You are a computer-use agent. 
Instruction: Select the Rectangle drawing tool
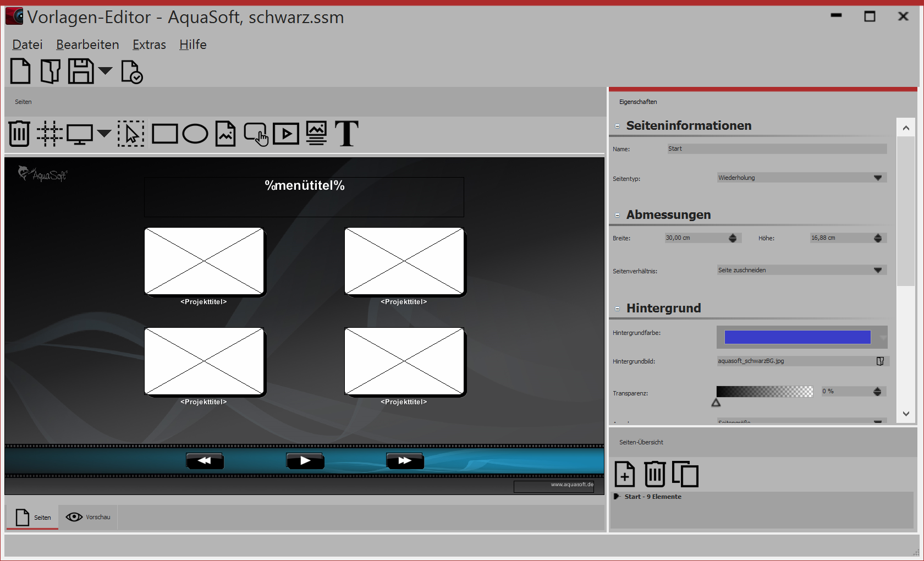(x=164, y=133)
